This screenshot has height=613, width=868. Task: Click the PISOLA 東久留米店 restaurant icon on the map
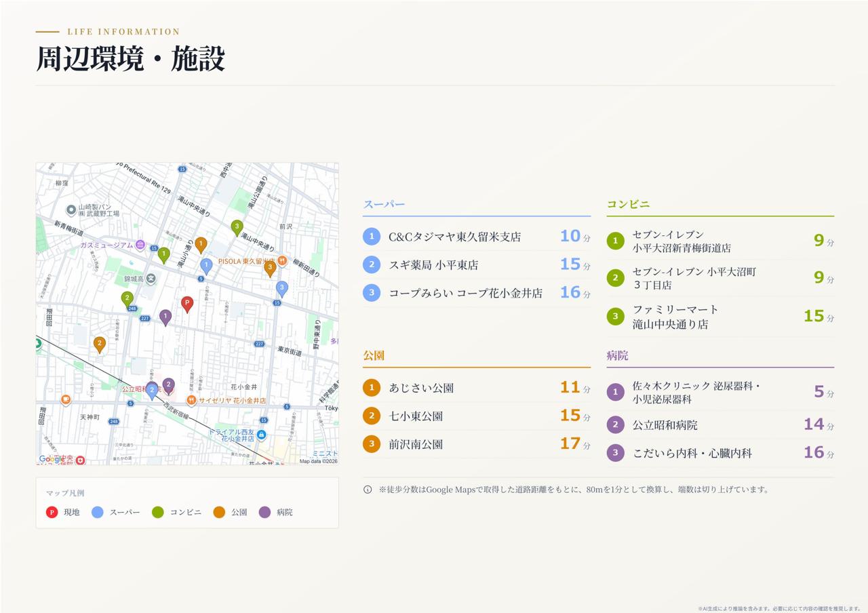(282, 261)
